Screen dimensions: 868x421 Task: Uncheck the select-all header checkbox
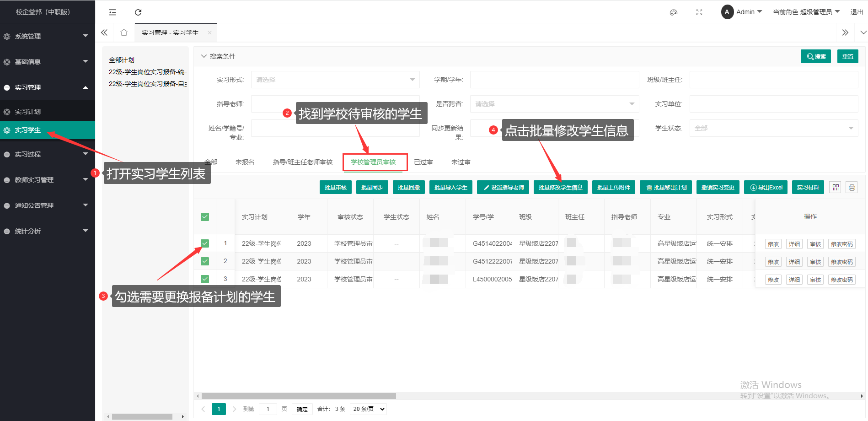[205, 217]
